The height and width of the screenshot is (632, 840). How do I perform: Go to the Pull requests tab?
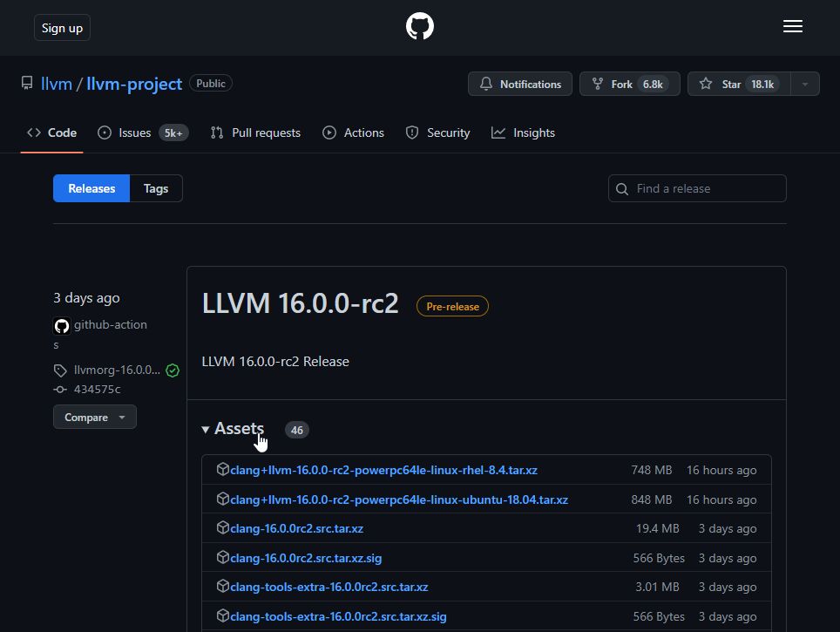point(255,133)
